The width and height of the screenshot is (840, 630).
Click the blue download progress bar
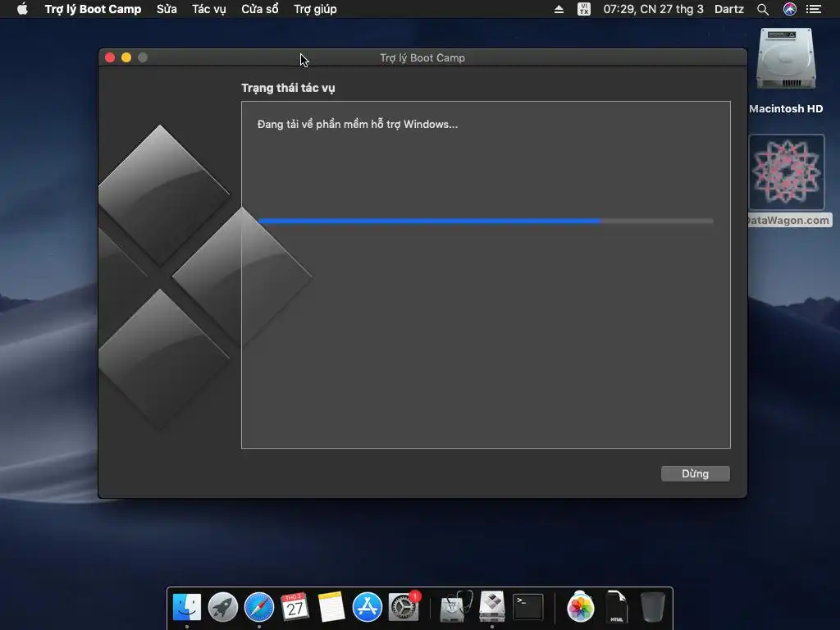[x=486, y=221]
